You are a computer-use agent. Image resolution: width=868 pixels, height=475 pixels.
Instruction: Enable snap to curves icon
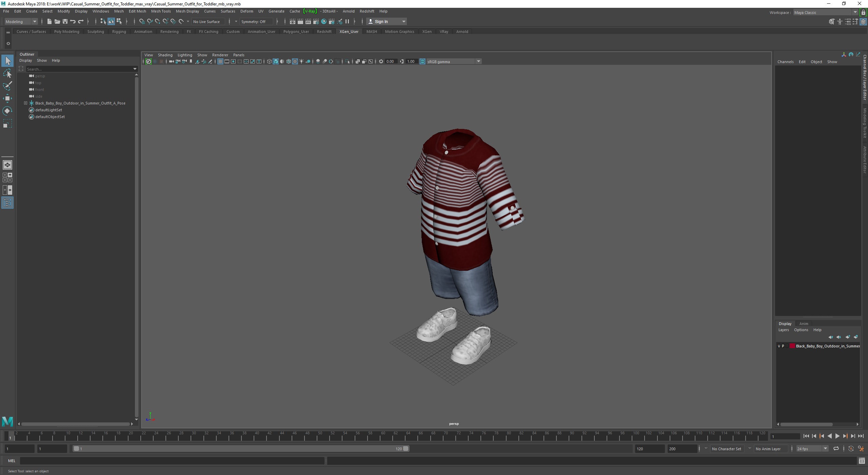pos(150,21)
